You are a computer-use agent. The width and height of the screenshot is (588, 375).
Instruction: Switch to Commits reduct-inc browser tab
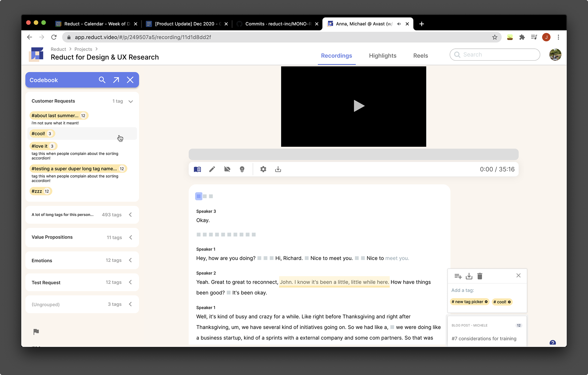278,24
